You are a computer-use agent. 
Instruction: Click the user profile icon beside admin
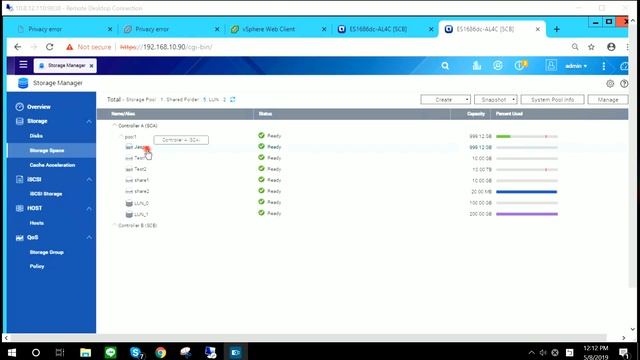[x=551, y=65]
